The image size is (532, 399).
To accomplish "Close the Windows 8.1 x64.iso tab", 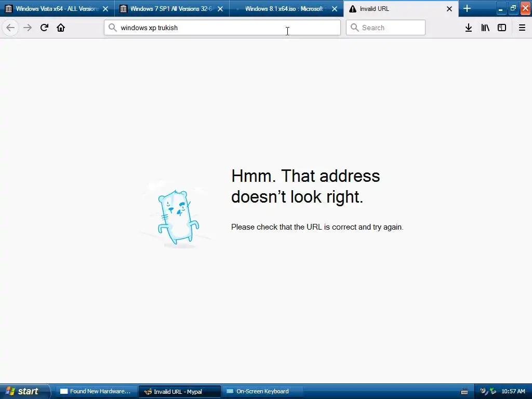I will coord(335,9).
